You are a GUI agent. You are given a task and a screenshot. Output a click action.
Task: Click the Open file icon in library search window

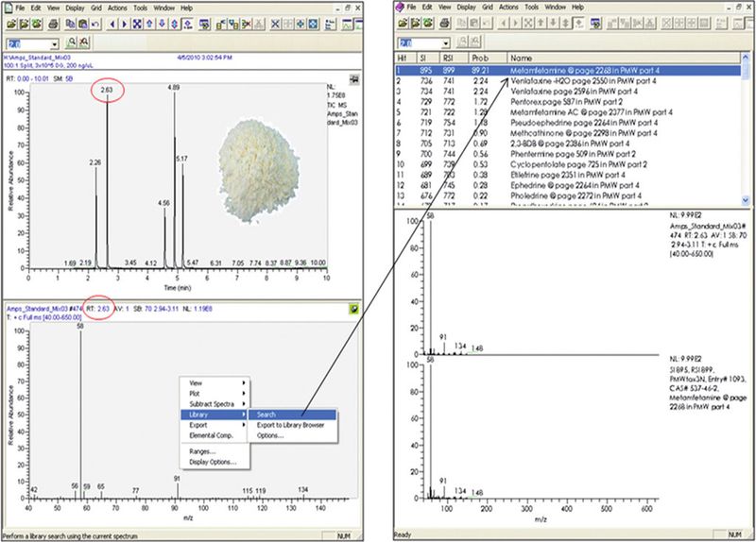tap(404, 23)
